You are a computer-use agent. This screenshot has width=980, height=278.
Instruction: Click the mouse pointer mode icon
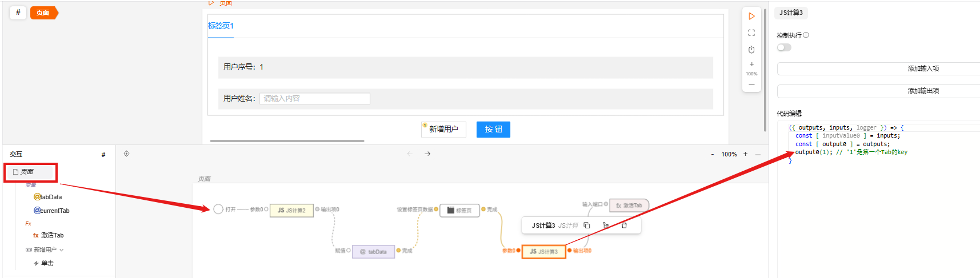coord(751,50)
